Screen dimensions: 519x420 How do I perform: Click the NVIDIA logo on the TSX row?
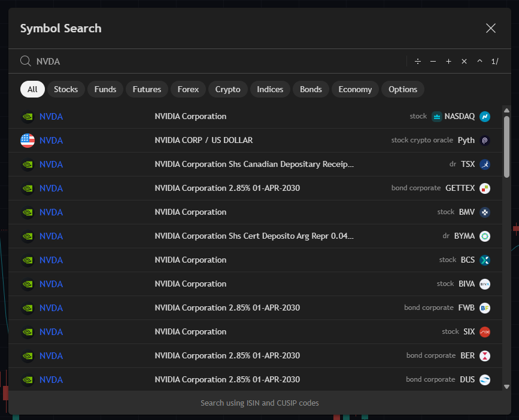tap(28, 165)
